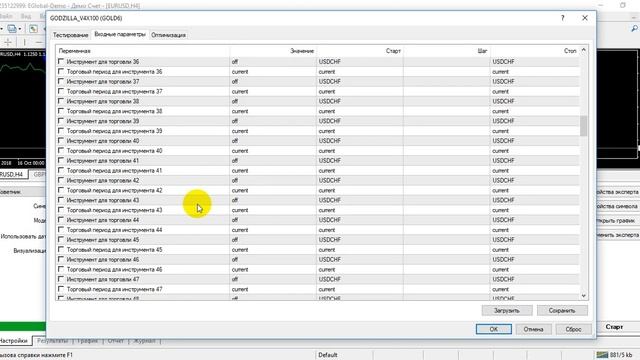This screenshot has width=640, height=360.
Task: Click the Отмена button
Action: 533,329
